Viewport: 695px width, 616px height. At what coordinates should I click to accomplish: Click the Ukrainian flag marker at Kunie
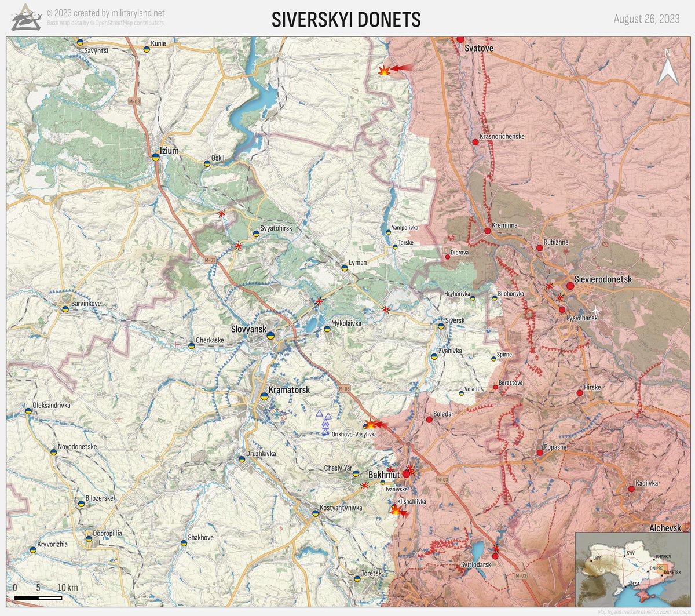tap(147, 49)
